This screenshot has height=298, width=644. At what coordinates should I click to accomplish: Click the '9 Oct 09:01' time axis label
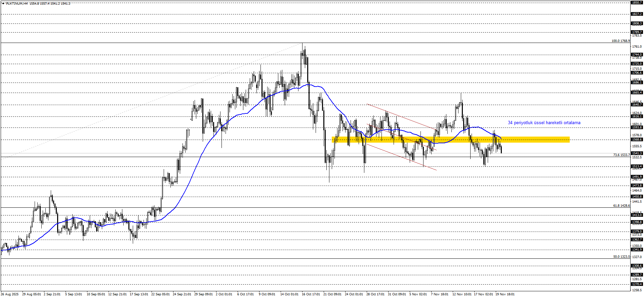[x=267, y=294]
